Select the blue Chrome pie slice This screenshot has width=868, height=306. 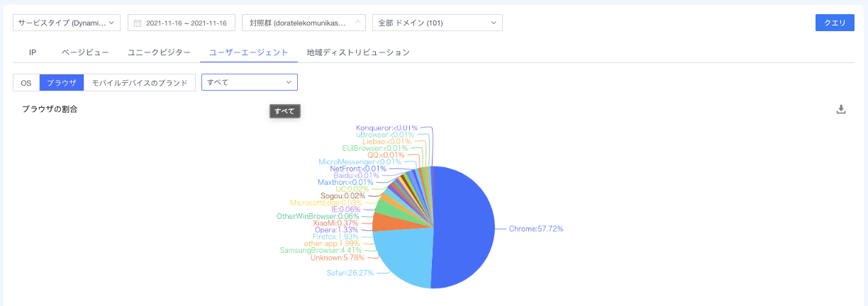pyautogui.click(x=464, y=227)
